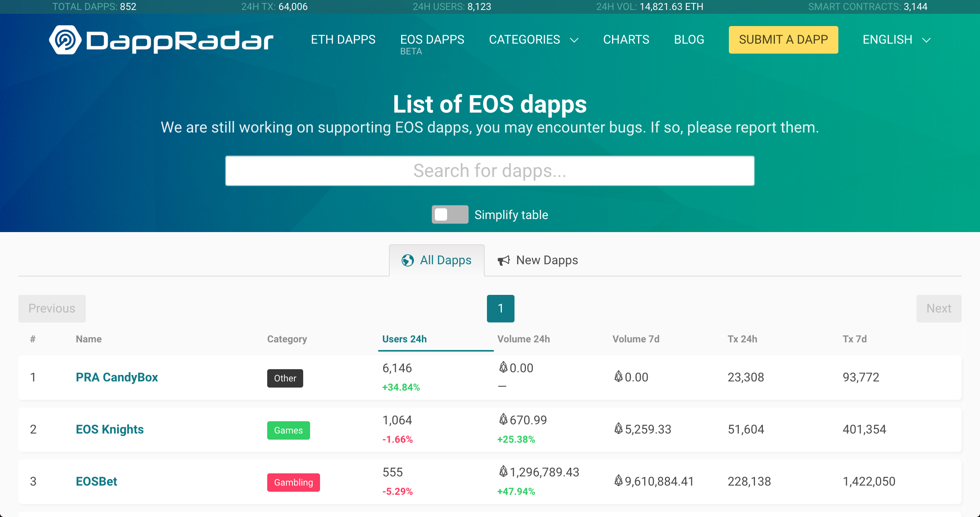Open the ETH DAPPS nav item
Image resolution: width=980 pixels, height=517 pixels.
pos(343,40)
